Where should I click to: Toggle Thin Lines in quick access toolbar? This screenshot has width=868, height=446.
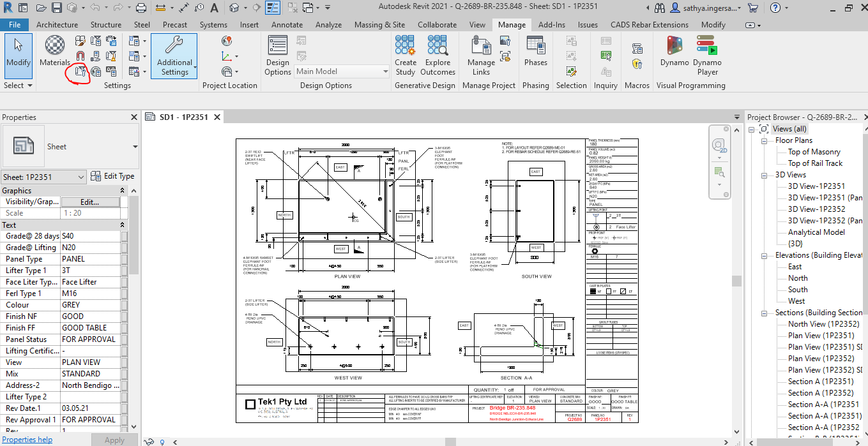[x=273, y=8]
